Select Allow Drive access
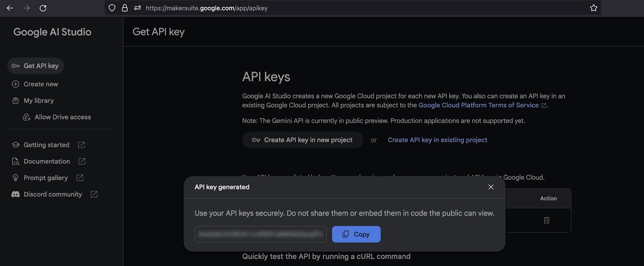 click(63, 117)
